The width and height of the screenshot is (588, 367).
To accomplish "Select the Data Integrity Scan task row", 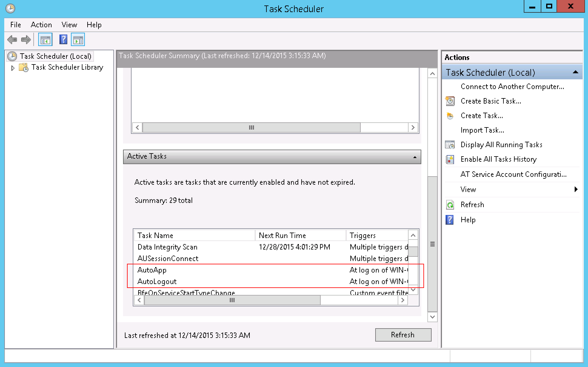I will point(168,247).
